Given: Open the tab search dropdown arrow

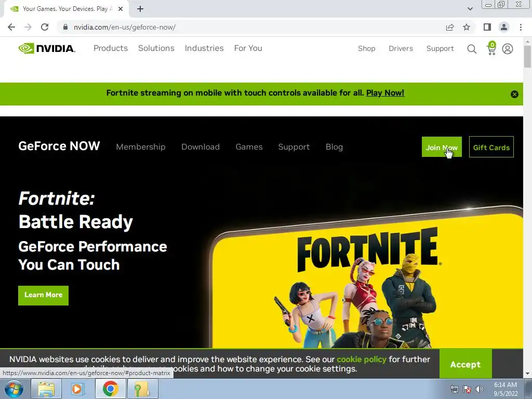Looking at the screenshot, I should (x=470, y=9).
